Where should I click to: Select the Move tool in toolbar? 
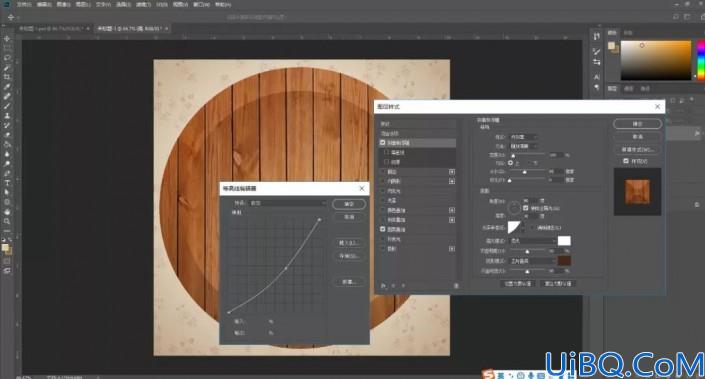7,39
